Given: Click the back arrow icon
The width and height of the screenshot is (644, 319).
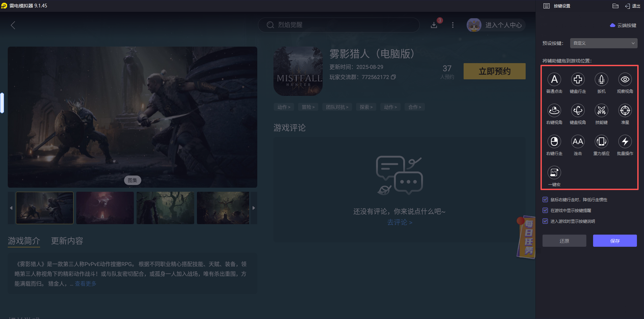Looking at the screenshot, I should [13, 25].
